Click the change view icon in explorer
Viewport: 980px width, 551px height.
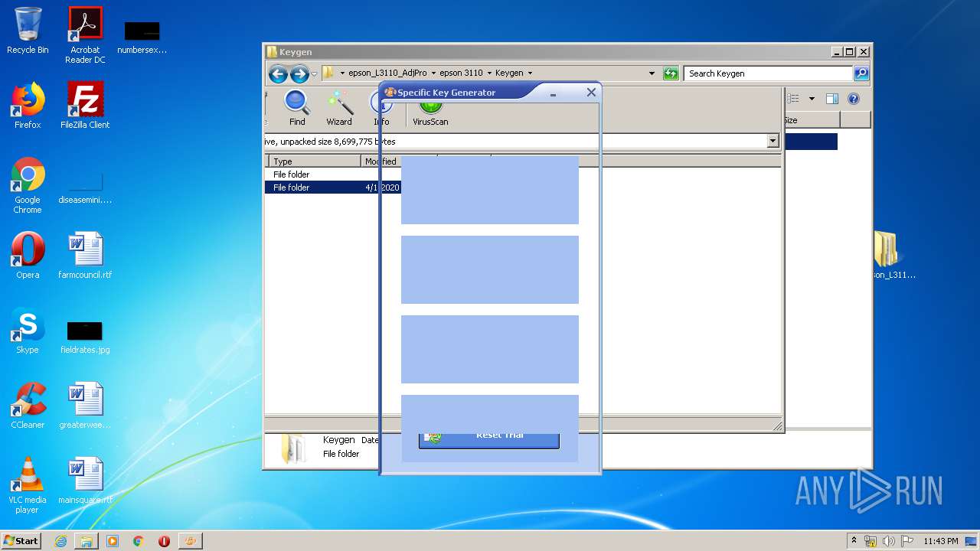pyautogui.click(x=793, y=99)
